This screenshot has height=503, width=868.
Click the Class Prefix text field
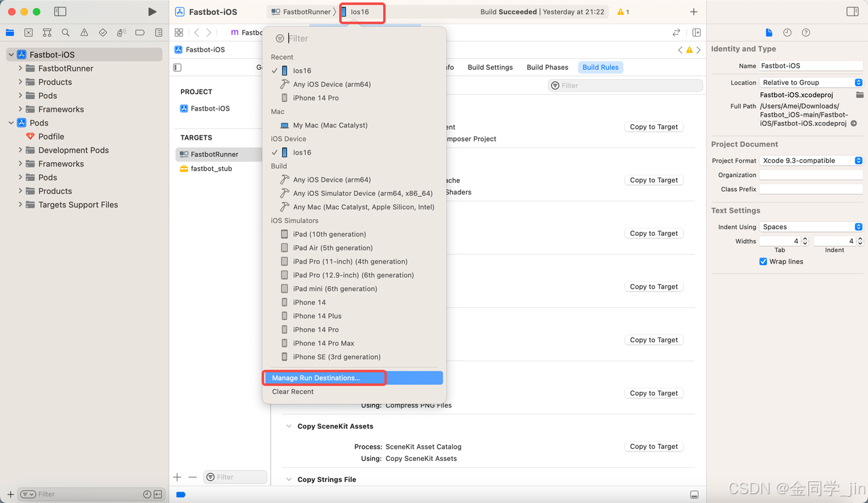pyautogui.click(x=811, y=189)
